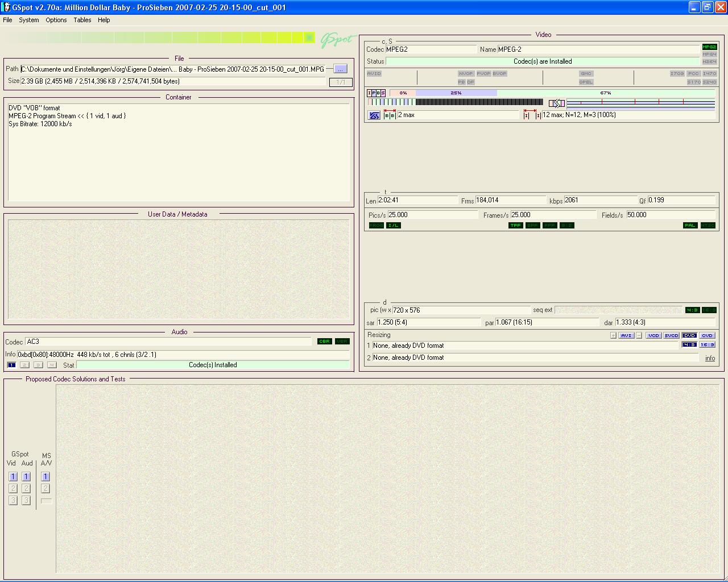This screenshot has width=728, height=582.
Task: Click the I/L interlaced indicator badge
Action: 394,225
